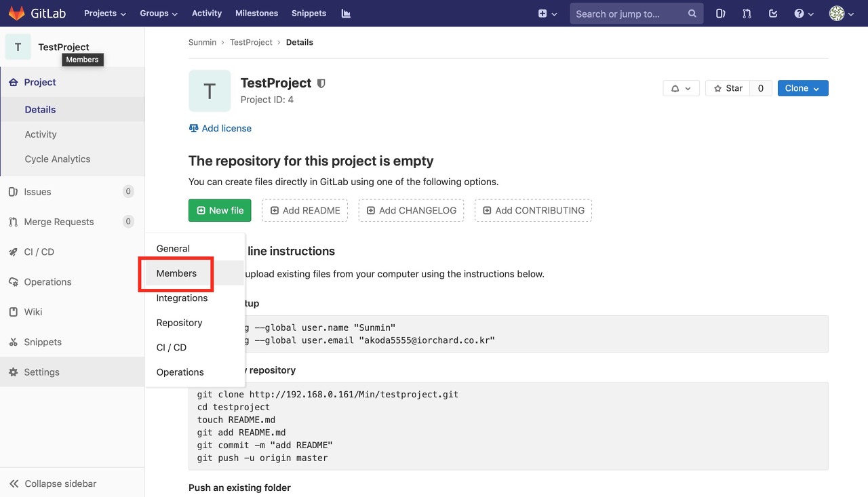Open the notification bell dropdown
Screen dimensions: 868x497
click(x=681, y=88)
